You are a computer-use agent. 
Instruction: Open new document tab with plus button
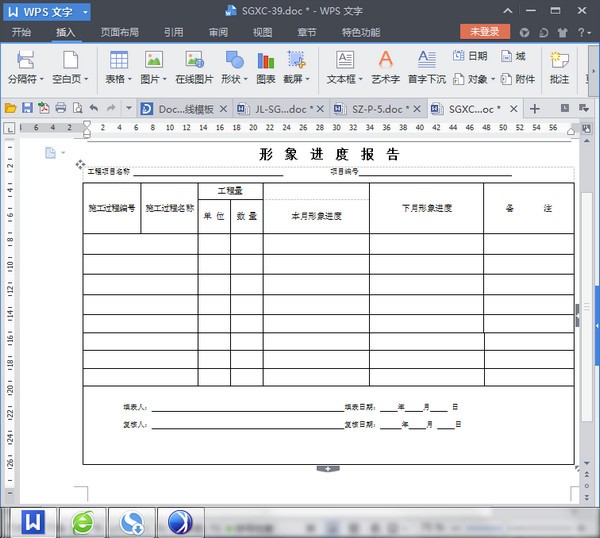point(535,108)
